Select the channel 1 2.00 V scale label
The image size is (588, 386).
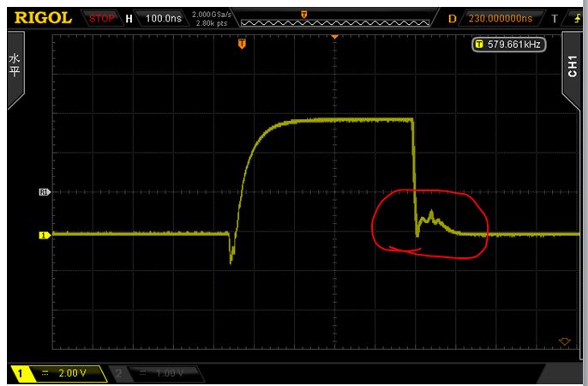pos(72,373)
